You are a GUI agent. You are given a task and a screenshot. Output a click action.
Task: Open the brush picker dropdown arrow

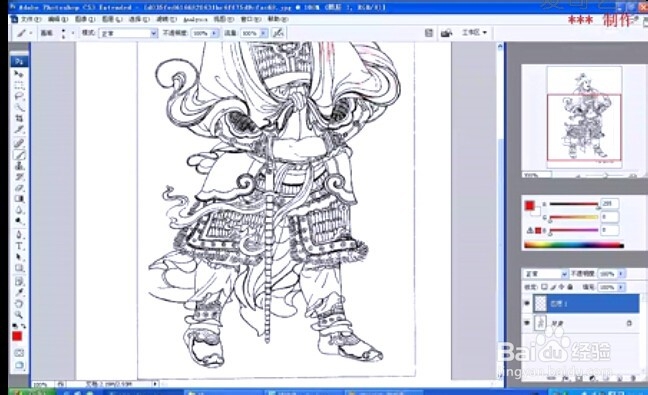(72, 33)
